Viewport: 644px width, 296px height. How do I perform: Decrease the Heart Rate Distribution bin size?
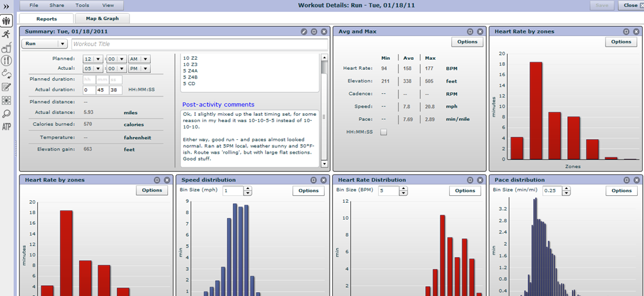pos(404,193)
